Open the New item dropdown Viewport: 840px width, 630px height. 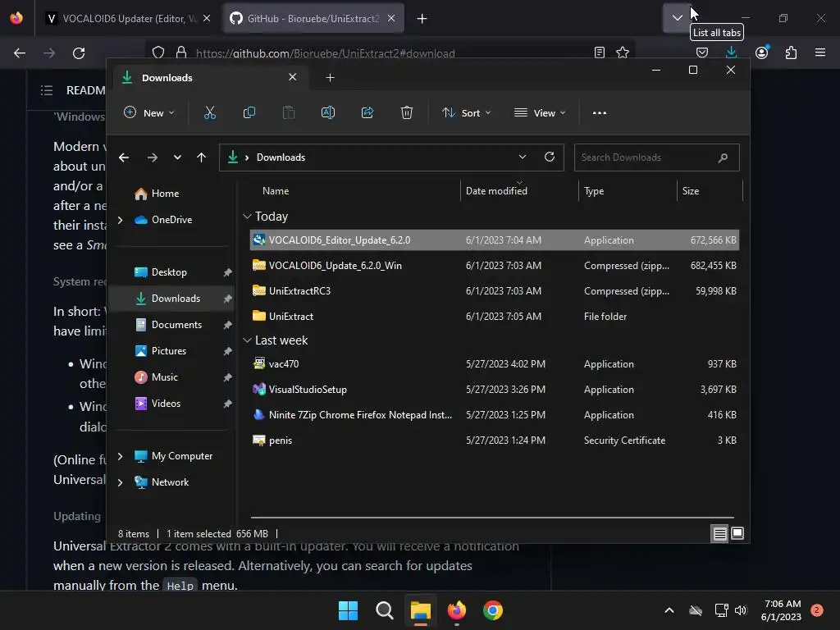(x=149, y=112)
